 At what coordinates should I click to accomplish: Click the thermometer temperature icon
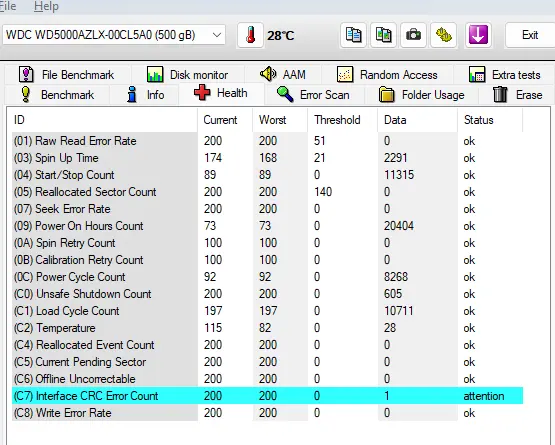250,35
